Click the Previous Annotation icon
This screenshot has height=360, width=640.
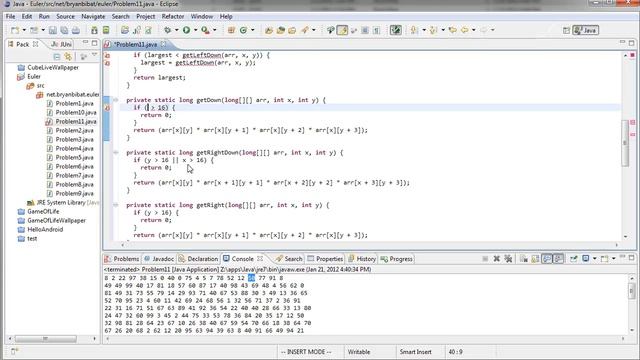tap(433, 30)
